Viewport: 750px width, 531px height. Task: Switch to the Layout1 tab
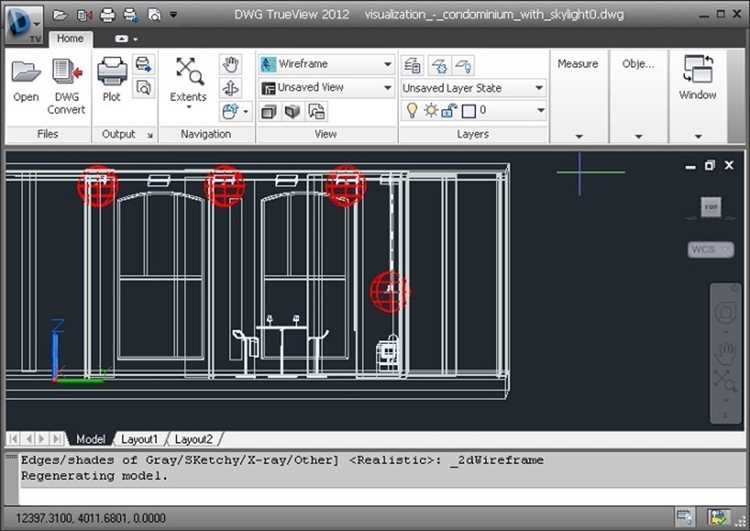coord(139,439)
